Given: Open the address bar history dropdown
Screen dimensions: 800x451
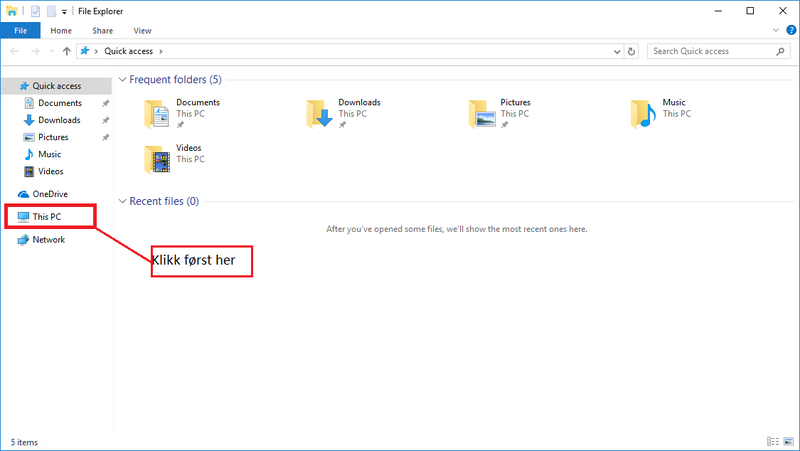Looking at the screenshot, I should pos(617,52).
